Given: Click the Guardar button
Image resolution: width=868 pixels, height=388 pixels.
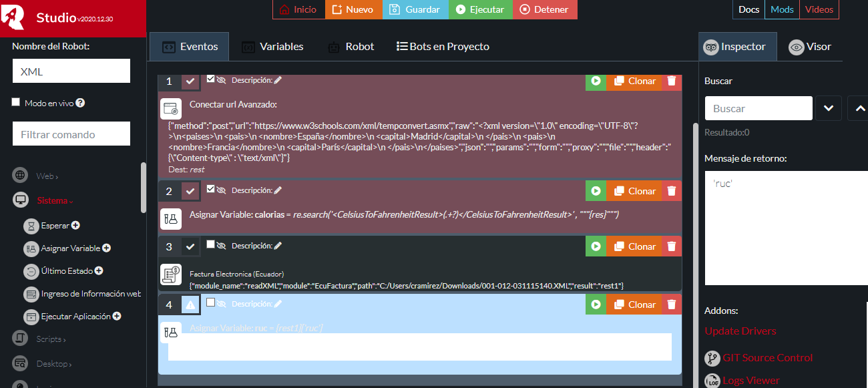Looking at the screenshot, I should point(415,9).
